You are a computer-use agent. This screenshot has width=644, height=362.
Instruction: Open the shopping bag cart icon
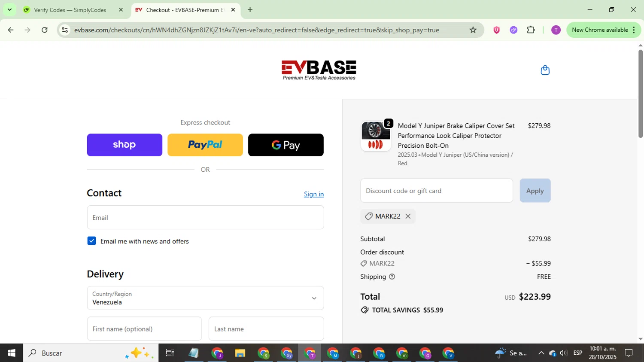pos(545,70)
